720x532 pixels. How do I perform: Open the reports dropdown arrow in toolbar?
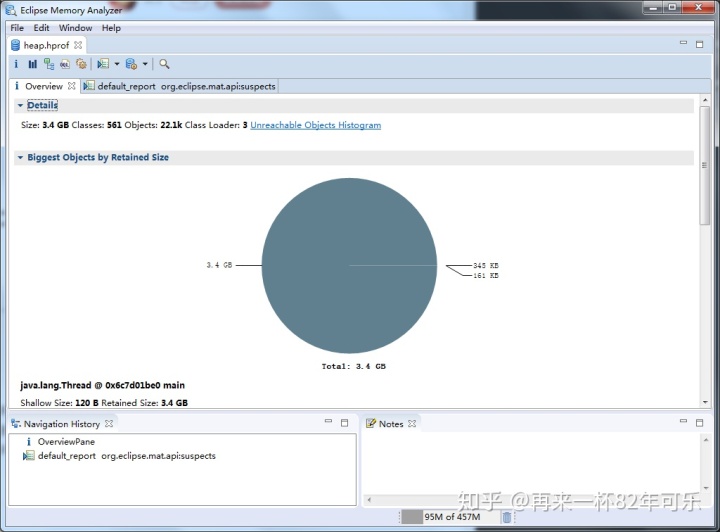tap(117, 64)
